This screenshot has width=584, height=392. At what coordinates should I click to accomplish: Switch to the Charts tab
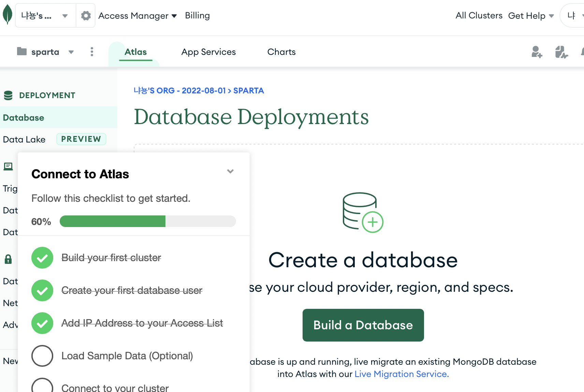coord(281,52)
